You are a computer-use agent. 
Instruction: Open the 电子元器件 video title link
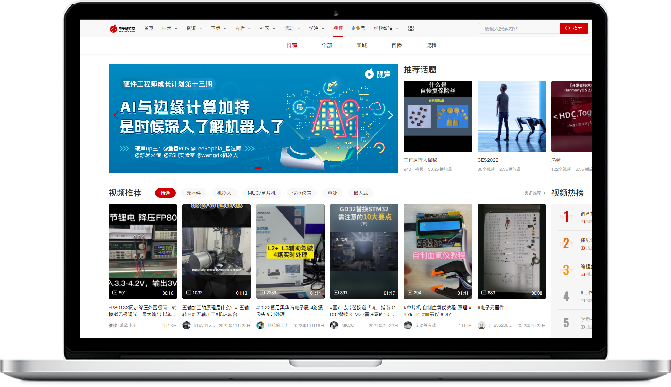point(491,307)
